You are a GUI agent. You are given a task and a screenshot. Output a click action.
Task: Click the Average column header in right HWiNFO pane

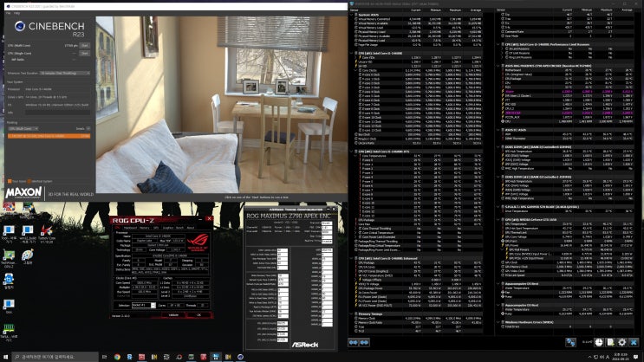coord(627,10)
